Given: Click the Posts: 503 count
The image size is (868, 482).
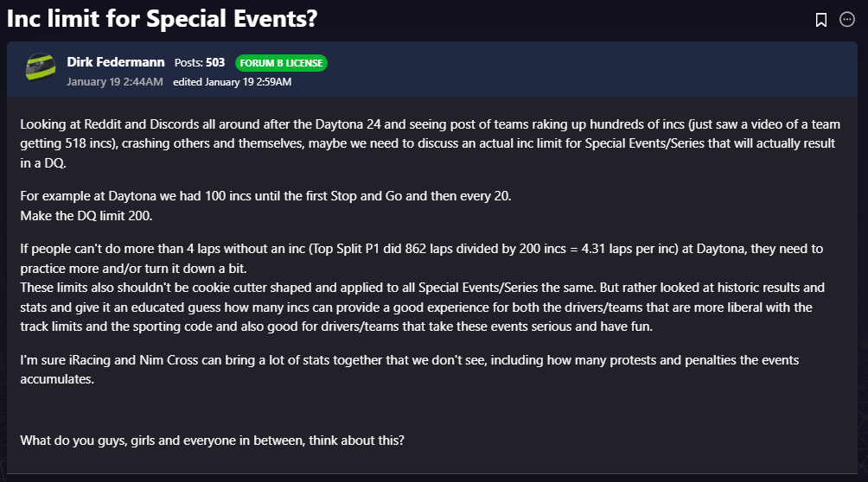Looking at the screenshot, I should click(200, 63).
